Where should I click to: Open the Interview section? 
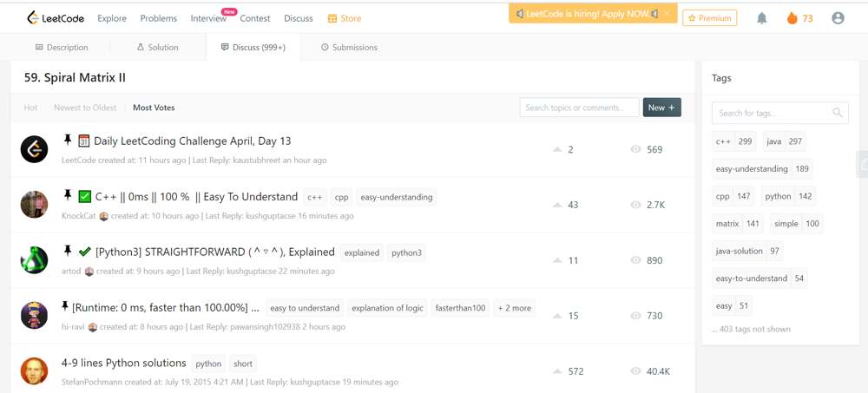[208, 19]
